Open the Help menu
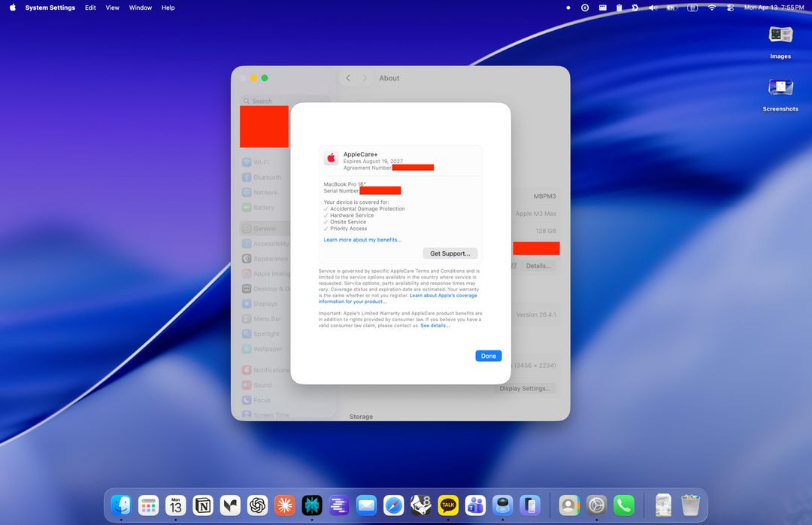Viewport: 812px width, 525px height. 168,8
